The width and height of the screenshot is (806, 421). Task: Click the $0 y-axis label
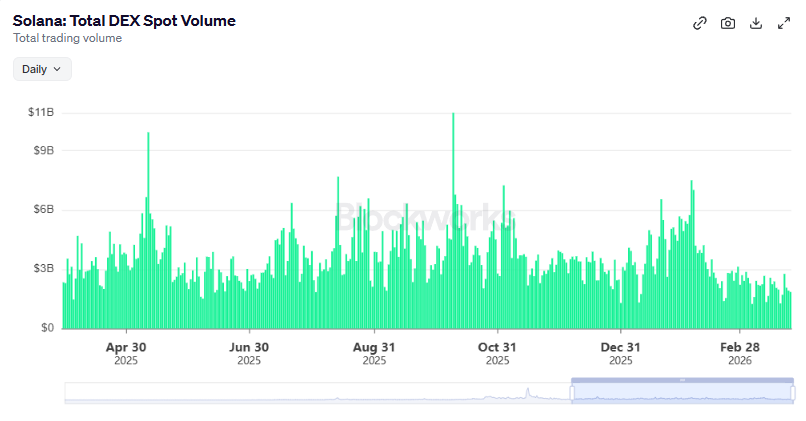pos(47,327)
